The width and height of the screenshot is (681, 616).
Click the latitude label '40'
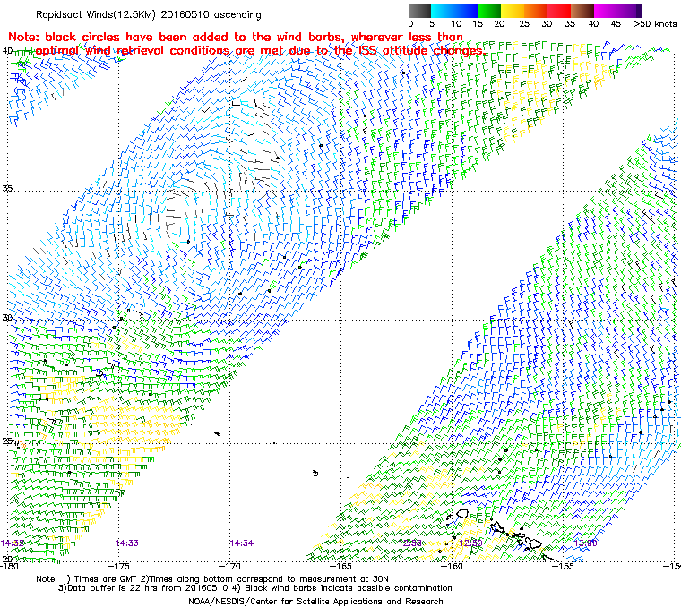[x=7, y=51]
